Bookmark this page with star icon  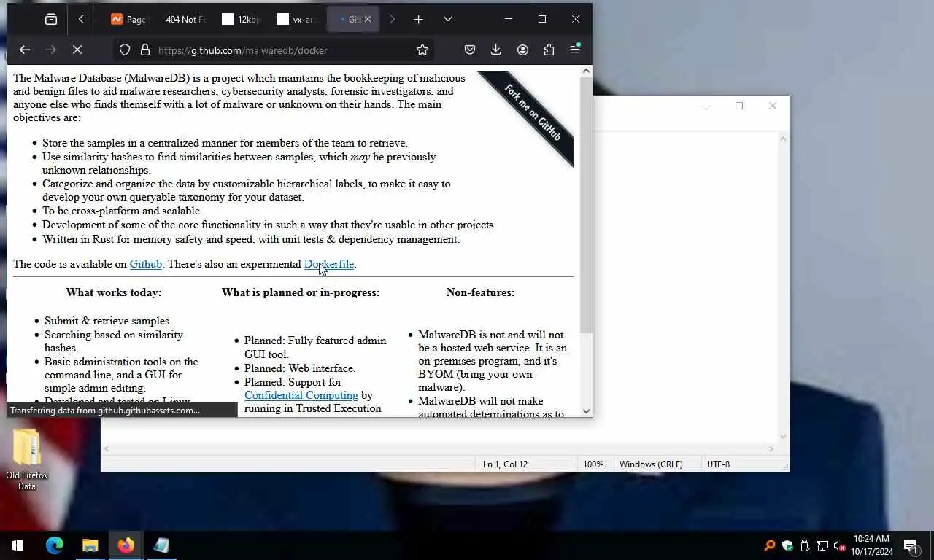coord(422,50)
